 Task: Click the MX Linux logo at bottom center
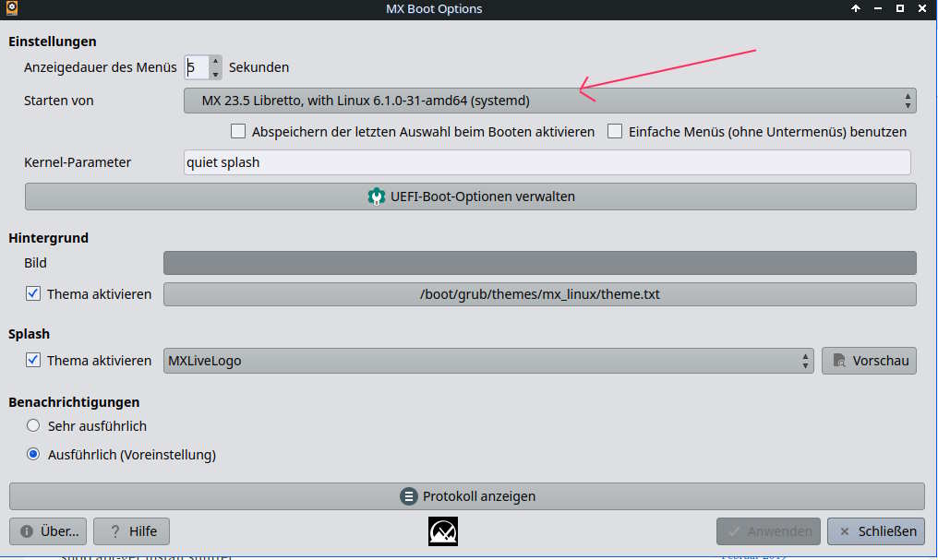(x=442, y=531)
